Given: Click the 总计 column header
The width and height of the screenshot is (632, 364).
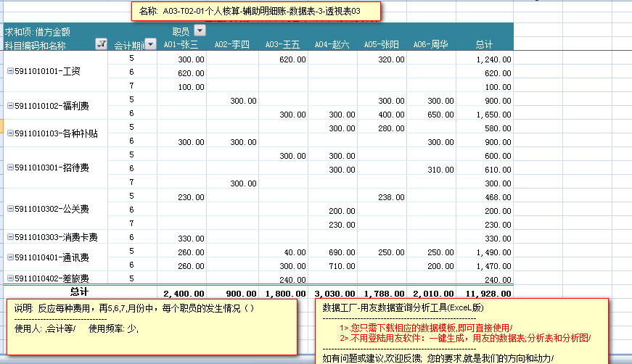Looking at the screenshot, I should click(484, 45).
